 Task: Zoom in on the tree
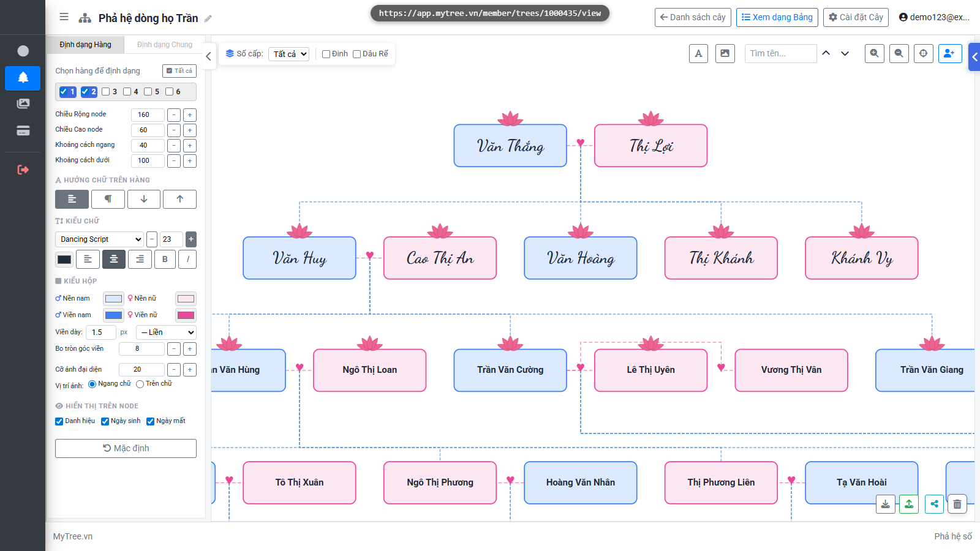pos(875,53)
